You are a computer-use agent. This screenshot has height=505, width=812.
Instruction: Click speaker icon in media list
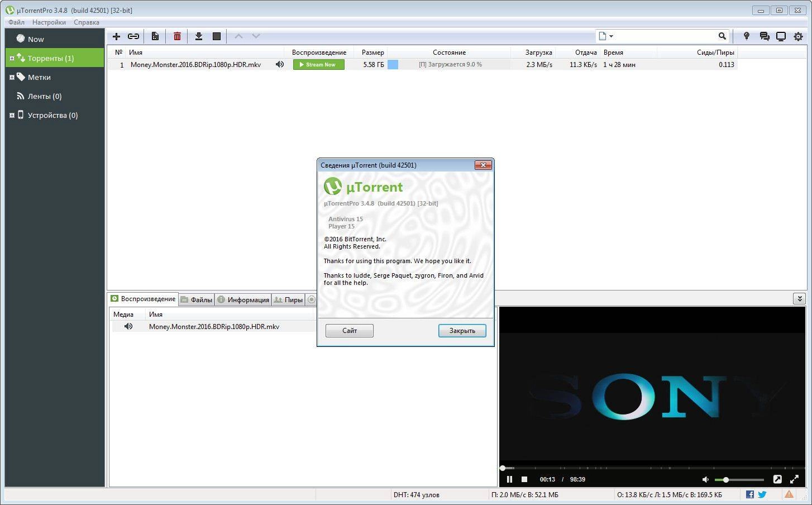tap(128, 326)
